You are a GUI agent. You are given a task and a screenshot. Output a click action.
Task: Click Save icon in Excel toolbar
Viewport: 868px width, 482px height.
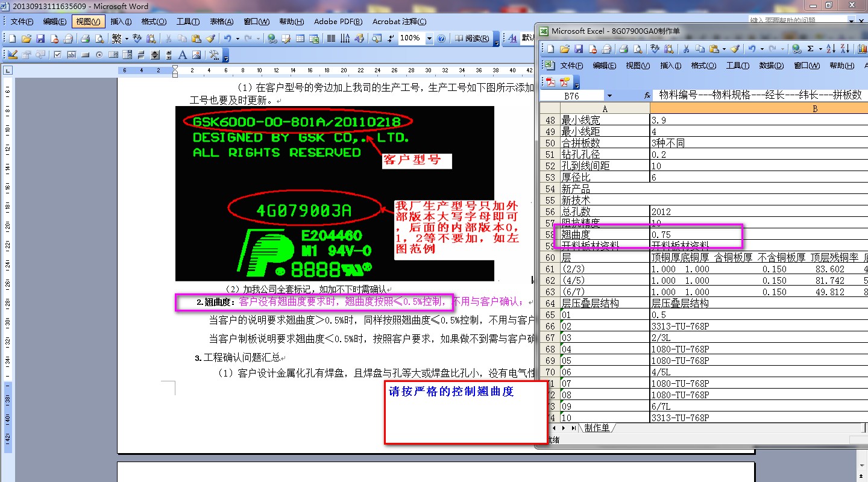579,49
